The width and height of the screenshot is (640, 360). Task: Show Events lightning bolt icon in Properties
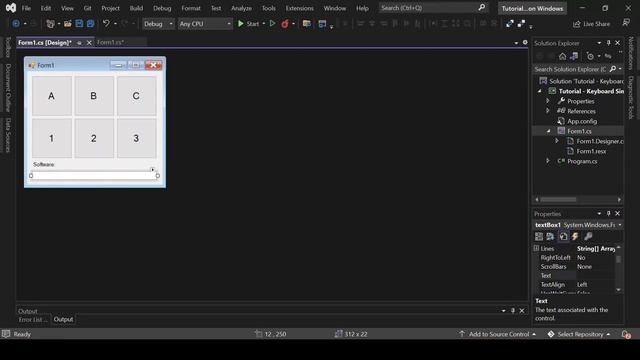click(575, 236)
